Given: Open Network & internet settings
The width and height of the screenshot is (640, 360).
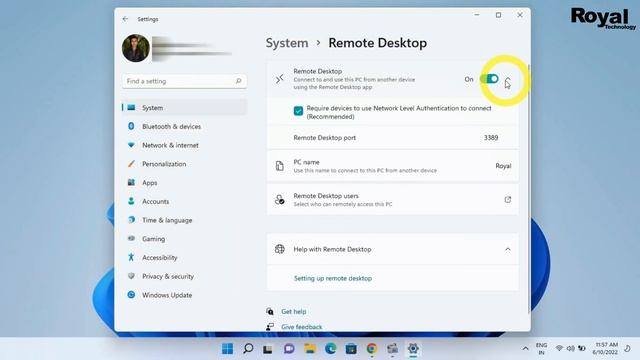Looking at the screenshot, I should [x=184, y=145].
